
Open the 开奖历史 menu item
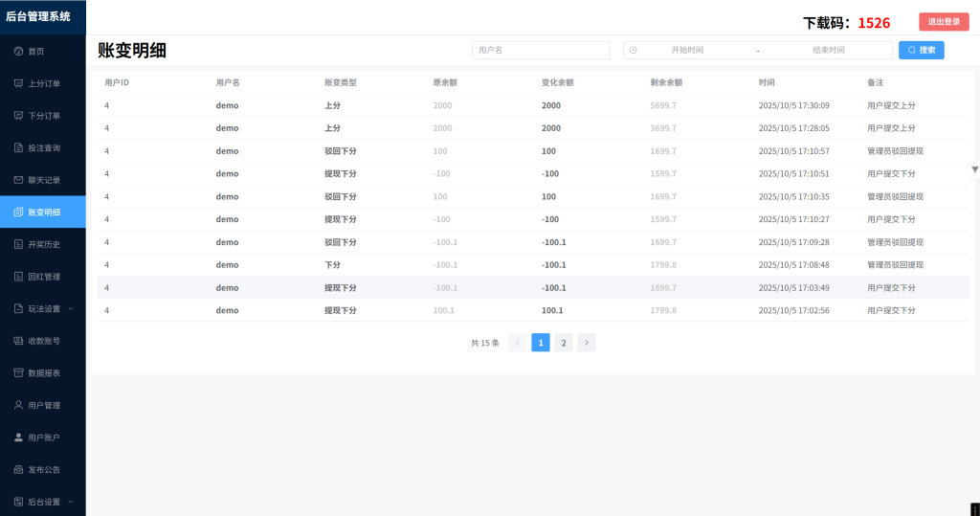point(43,244)
